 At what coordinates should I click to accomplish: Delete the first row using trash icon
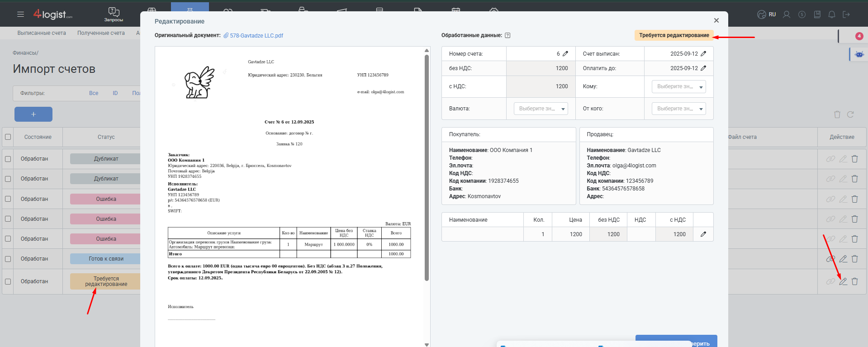pyautogui.click(x=854, y=159)
